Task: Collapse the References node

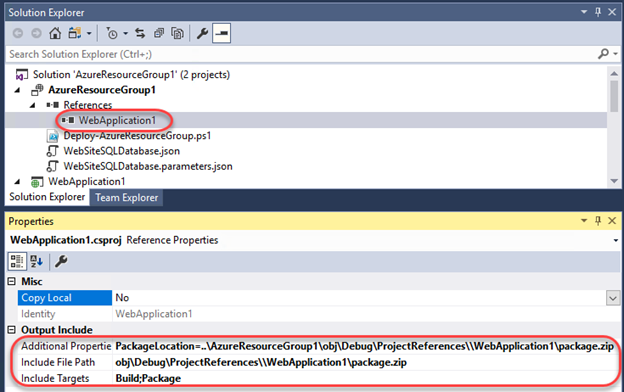Action: (33, 105)
